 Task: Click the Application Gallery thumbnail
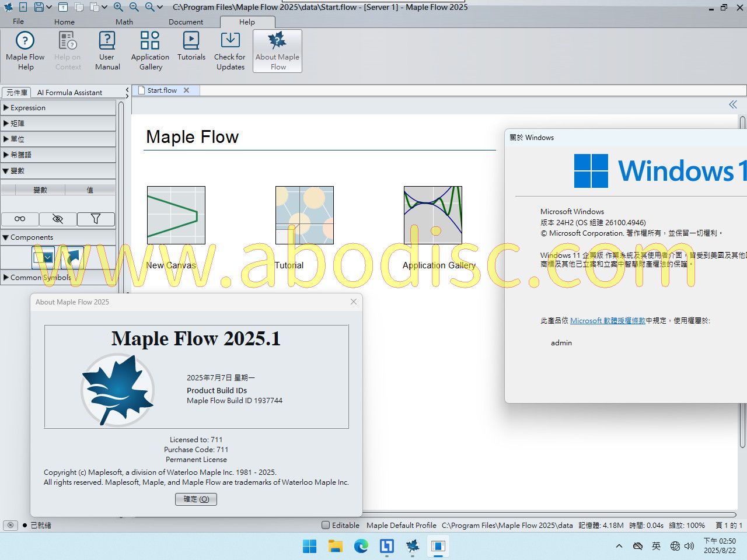433,215
